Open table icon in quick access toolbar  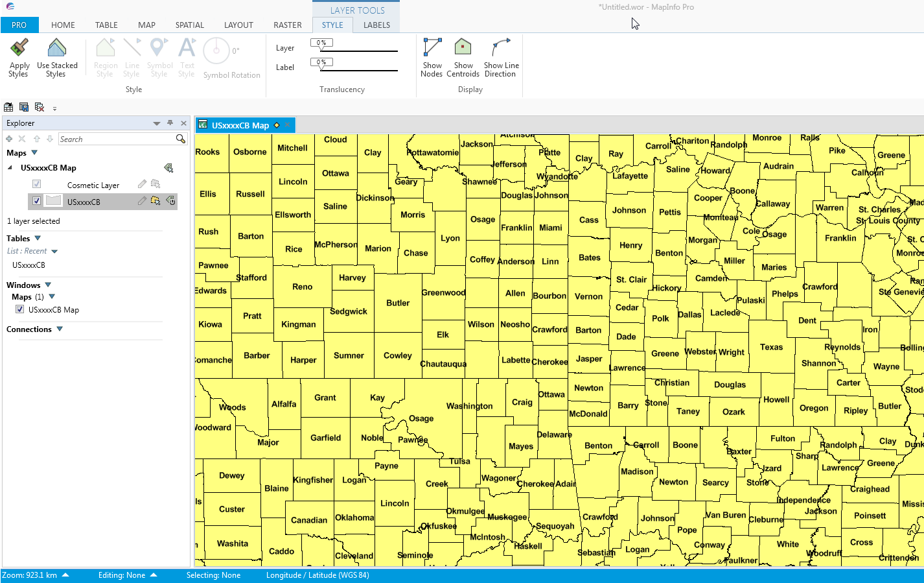click(x=8, y=107)
